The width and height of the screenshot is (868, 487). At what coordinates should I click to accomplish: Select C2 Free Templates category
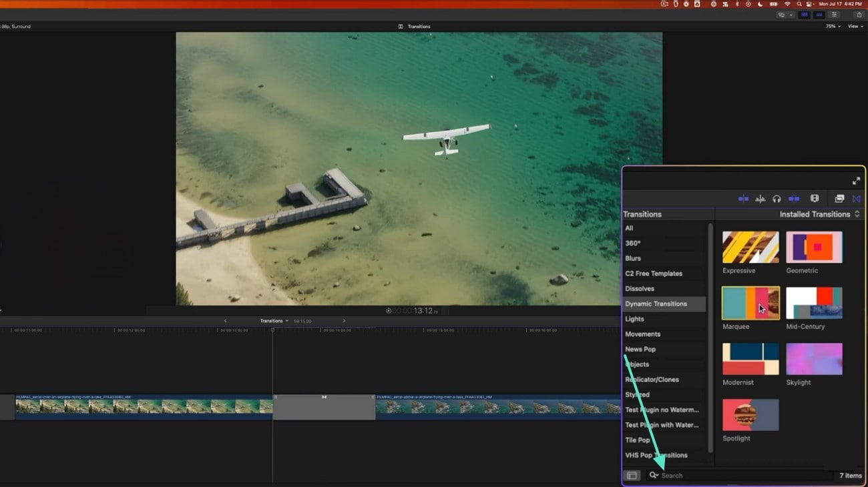pos(664,274)
